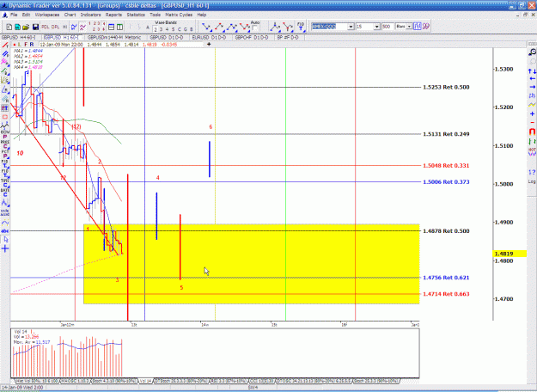Click the R letter on chart info bar
The image size is (537, 392).
tap(32, 44)
